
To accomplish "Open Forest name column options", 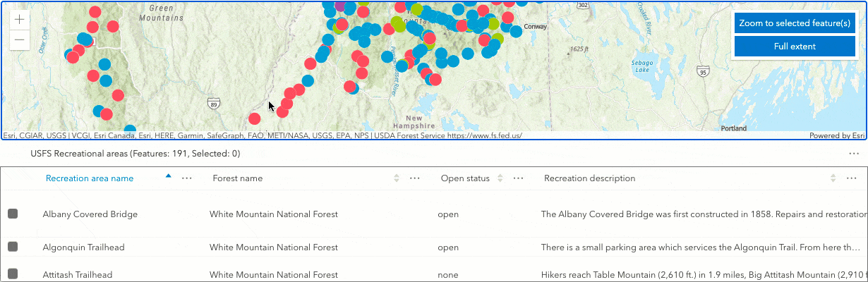I will point(415,178).
